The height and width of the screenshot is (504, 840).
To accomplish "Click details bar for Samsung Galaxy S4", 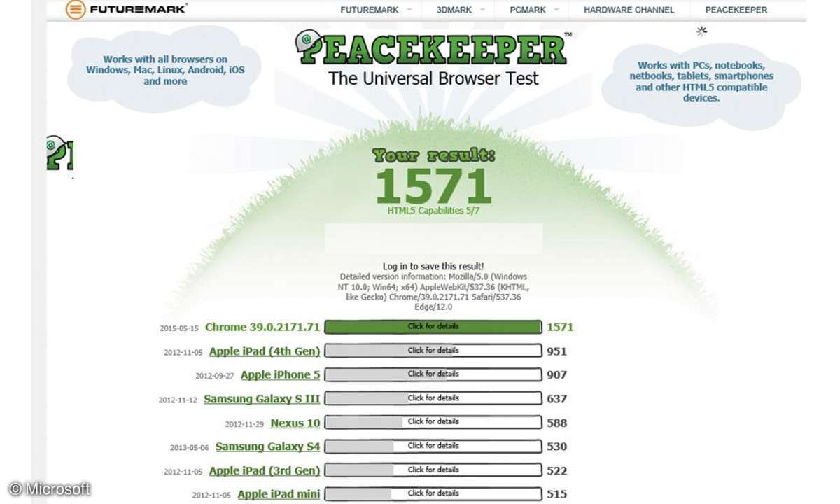I will click(433, 446).
